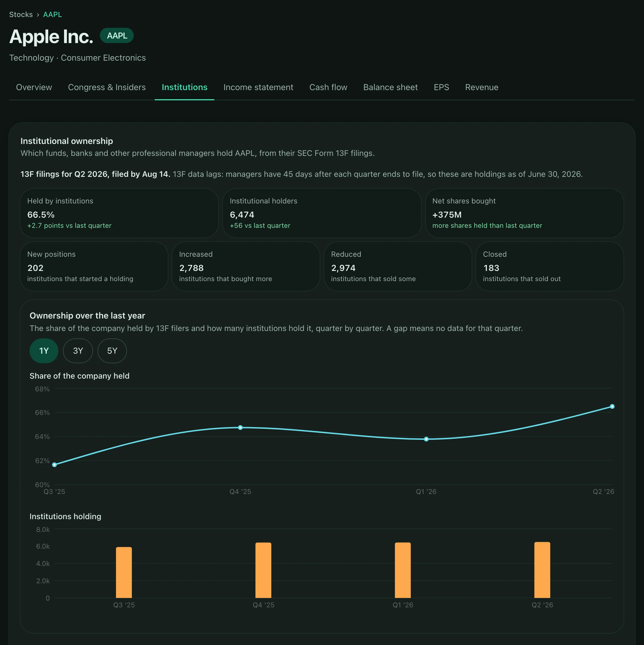The image size is (644, 645).
Task: Go to the Stocks breadcrumb link
Action: coord(21,14)
